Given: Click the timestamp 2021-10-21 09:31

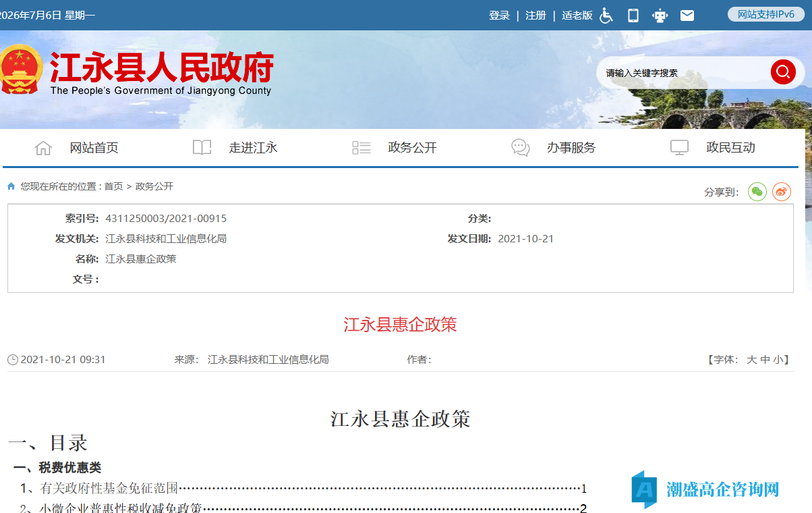Looking at the screenshot, I should click(x=63, y=360).
